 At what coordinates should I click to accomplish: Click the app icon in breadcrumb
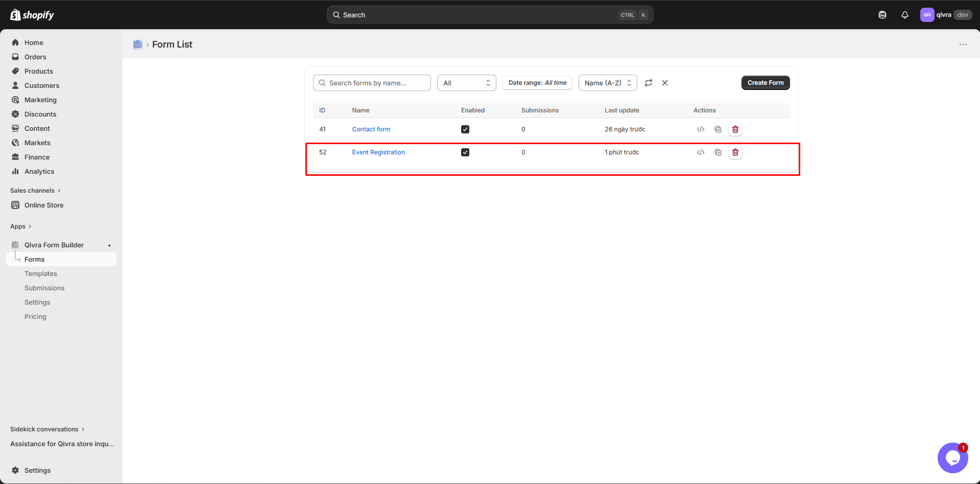[x=138, y=44]
